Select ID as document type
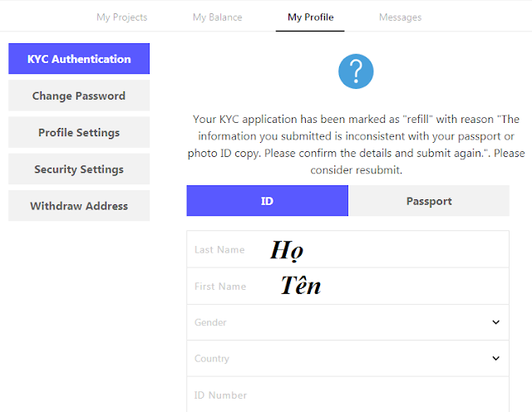The image size is (532, 412). pos(267,201)
